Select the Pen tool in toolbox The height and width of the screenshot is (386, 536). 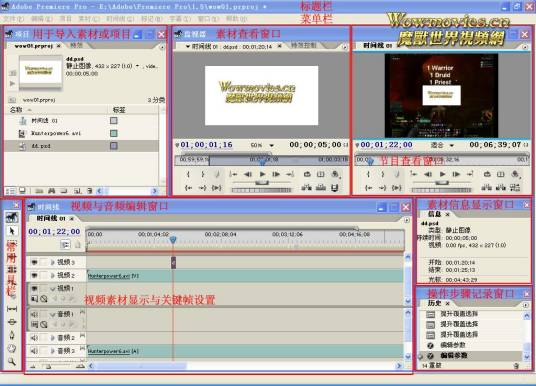tap(12, 335)
